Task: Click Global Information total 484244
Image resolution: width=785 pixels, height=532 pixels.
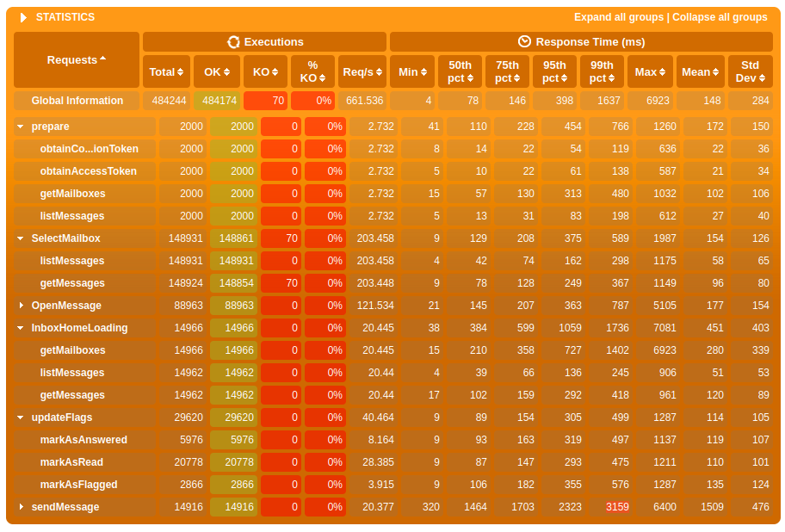Action: pos(169,101)
